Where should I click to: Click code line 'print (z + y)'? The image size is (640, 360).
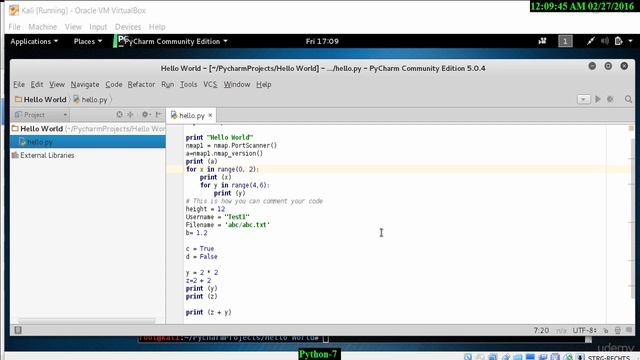coord(209,312)
